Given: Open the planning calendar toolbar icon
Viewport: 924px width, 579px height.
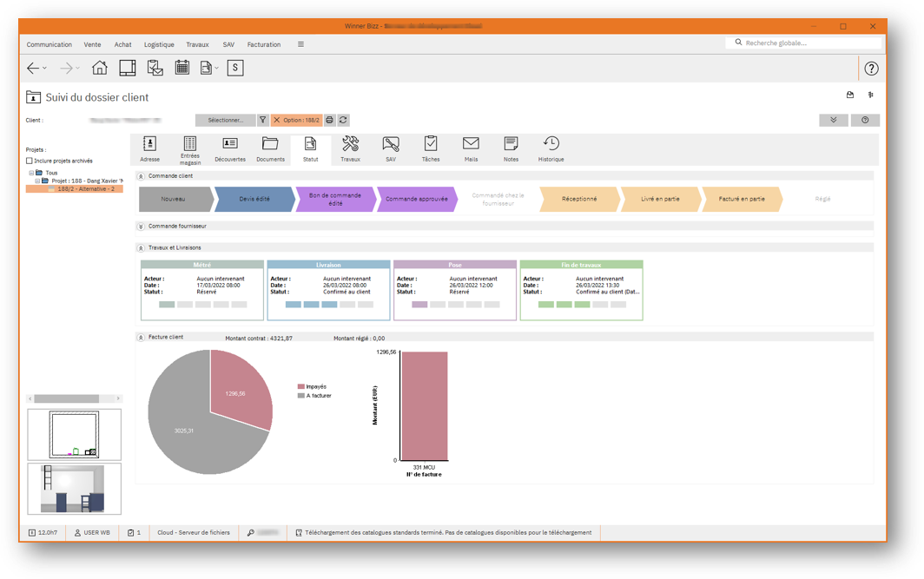Looking at the screenshot, I should (181, 67).
